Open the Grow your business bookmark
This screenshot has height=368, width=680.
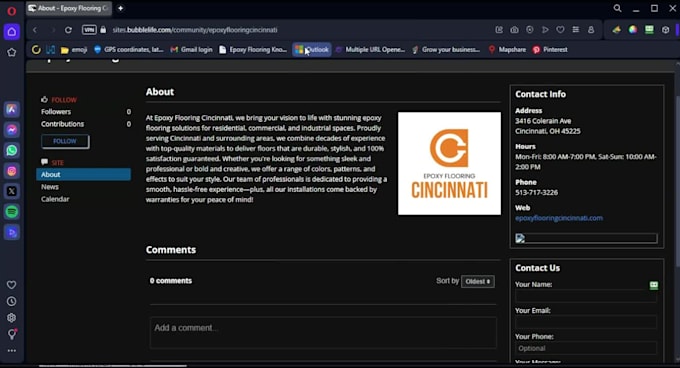click(x=446, y=50)
